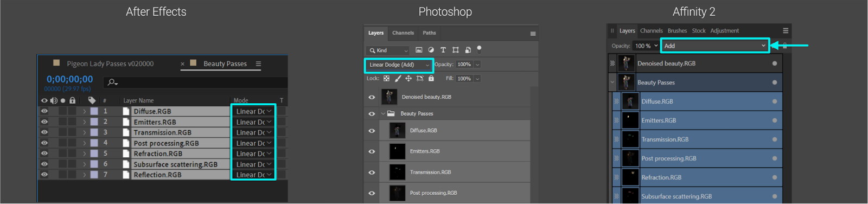Collapse the Beauty Passes group in Photoshop

383,114
